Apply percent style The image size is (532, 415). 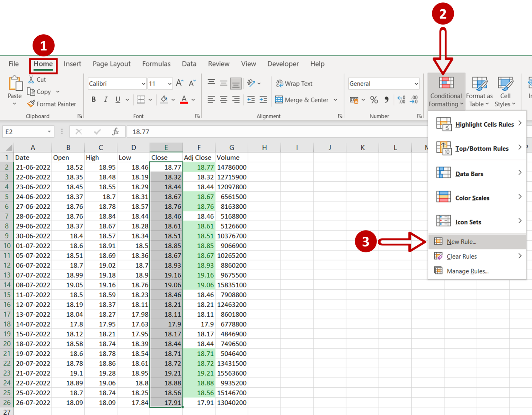click(374, 100)
